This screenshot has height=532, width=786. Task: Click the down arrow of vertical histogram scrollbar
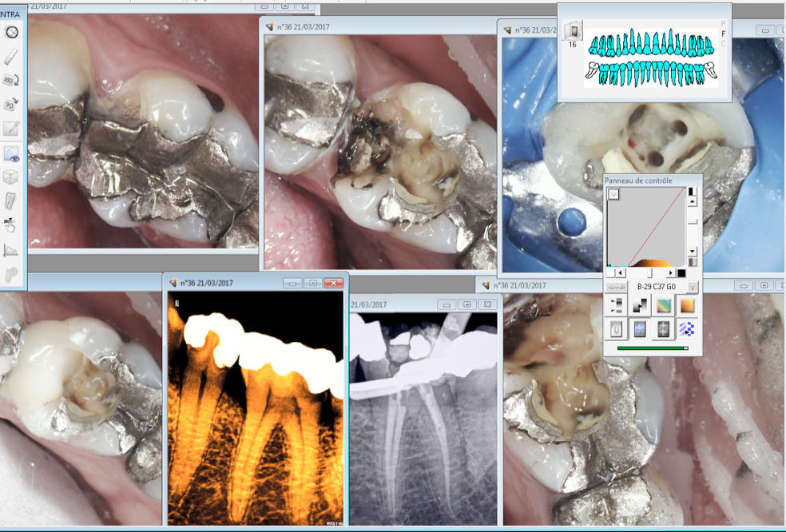tap(692, 252)
